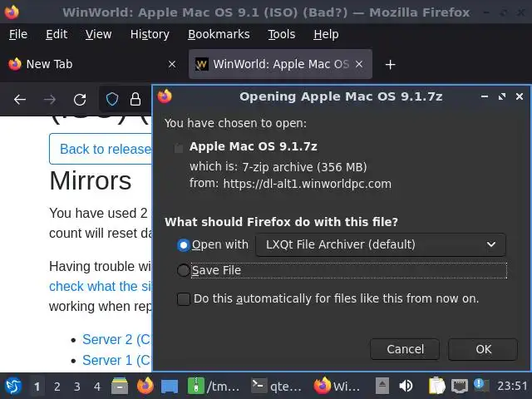Click the network connection tray icon
532x399 pixels.
tap(460, 386)
